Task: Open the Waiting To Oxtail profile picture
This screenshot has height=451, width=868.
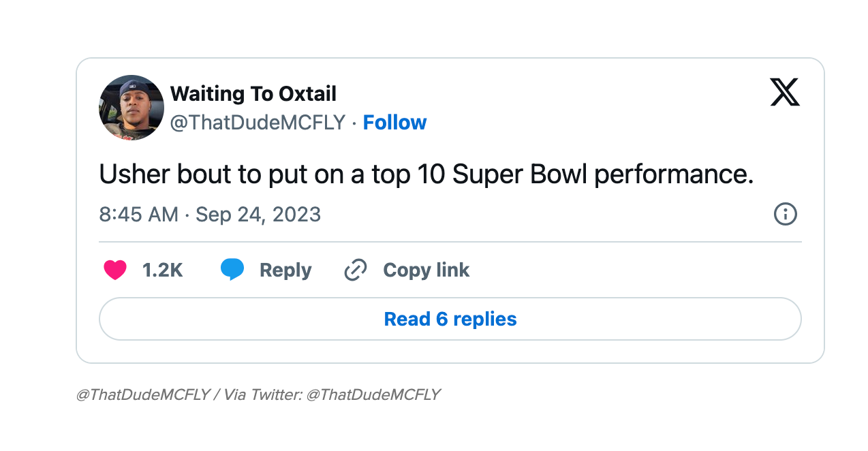Action: click(x=131, y=108)
